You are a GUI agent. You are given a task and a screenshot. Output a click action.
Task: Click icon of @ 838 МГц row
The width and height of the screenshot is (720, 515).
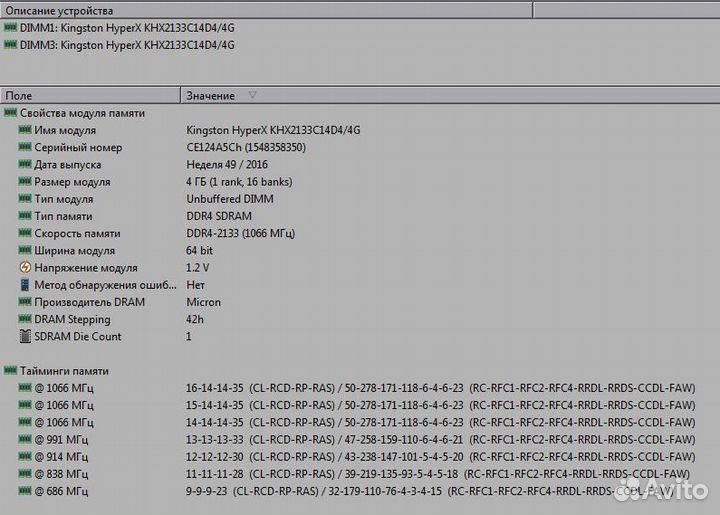coord(25,473)
